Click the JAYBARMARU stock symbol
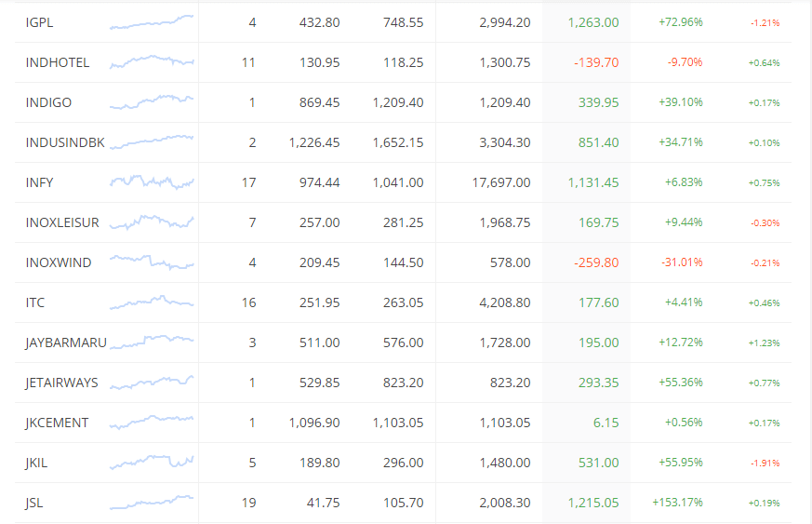 [x=66, y=343]
